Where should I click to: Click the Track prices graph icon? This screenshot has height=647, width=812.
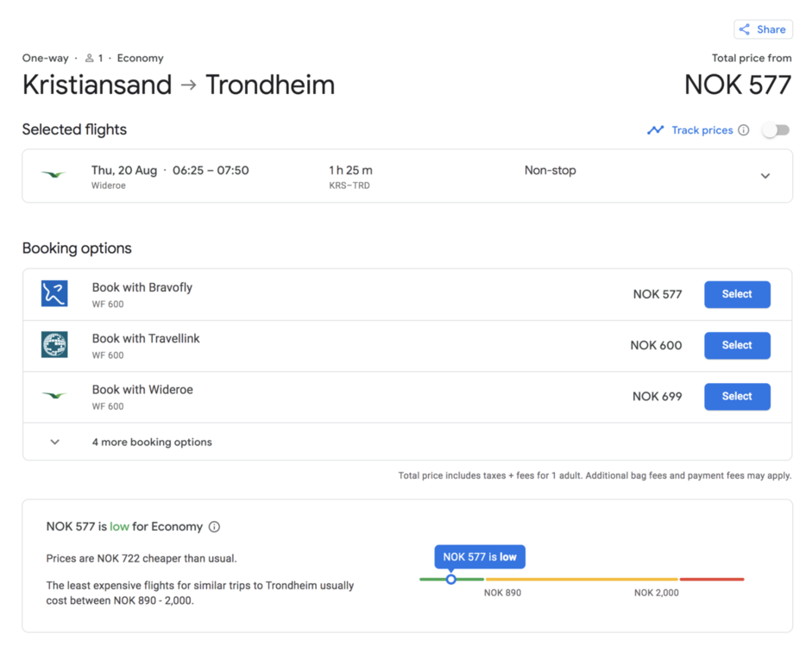[x=656, y=130]
